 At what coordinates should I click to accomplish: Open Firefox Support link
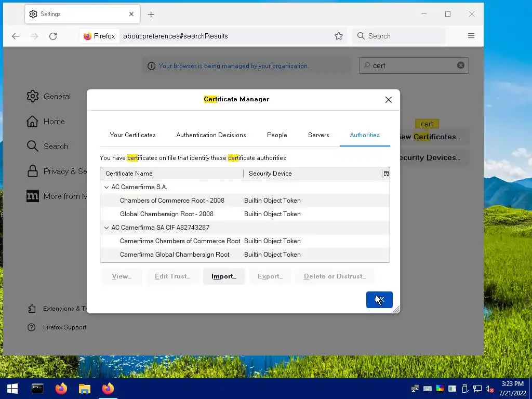click(57, 327)
